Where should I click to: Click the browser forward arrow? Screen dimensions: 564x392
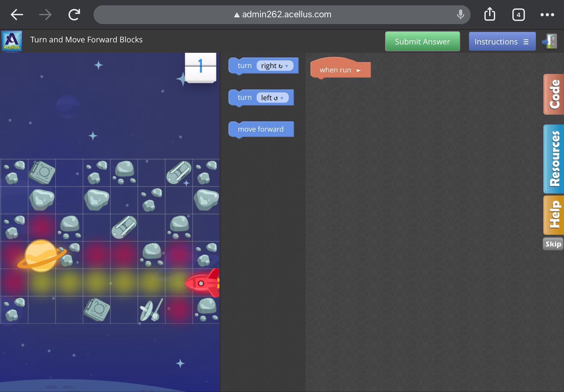tap(45, 15)
